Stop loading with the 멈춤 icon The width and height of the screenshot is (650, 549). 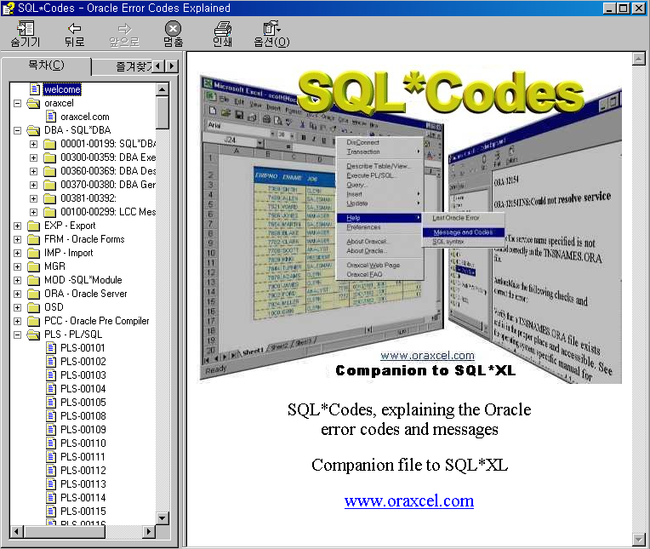(x=173, y=28)
